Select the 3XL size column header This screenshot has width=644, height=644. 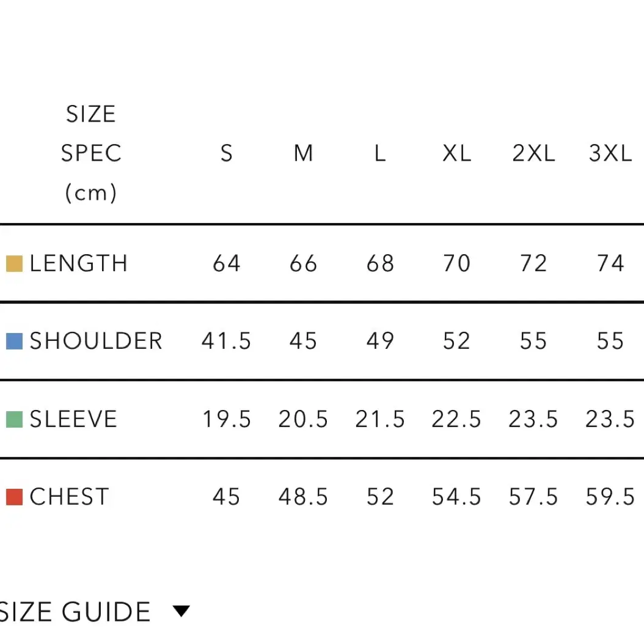point(610,153)
